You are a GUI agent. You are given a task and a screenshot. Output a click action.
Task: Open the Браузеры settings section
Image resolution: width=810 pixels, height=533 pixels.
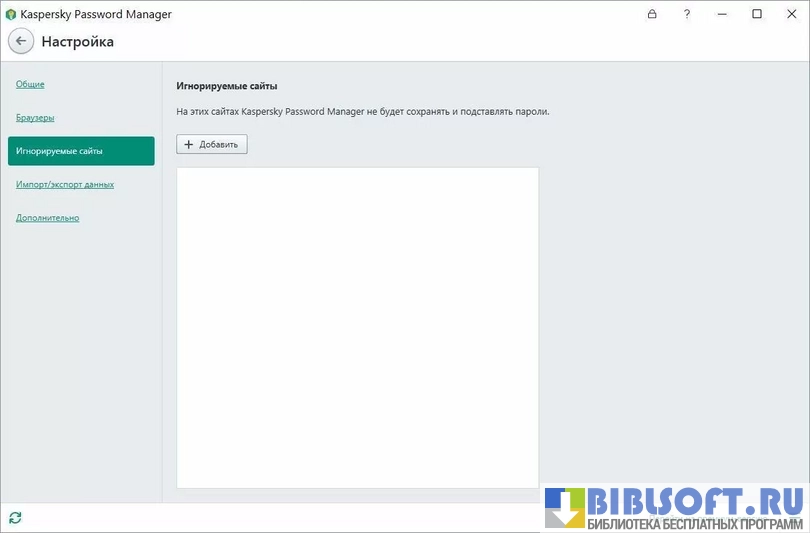point(35,117)
